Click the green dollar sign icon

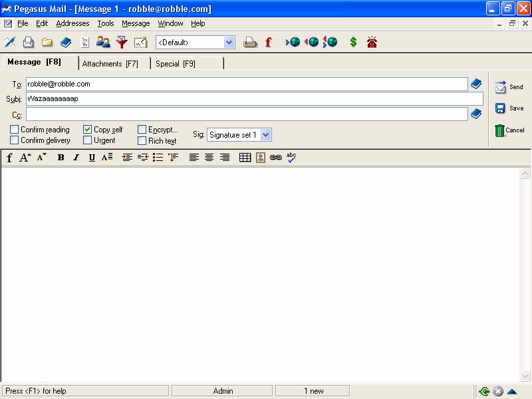click(x=353, y=42)
